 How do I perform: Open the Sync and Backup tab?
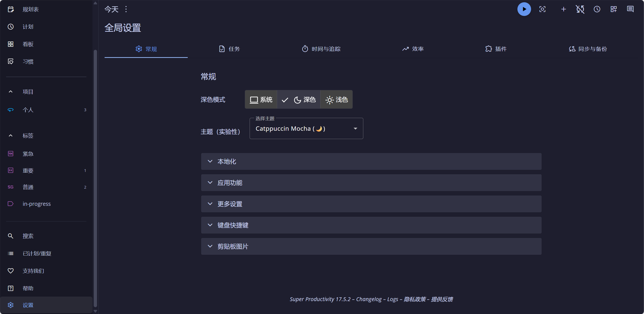coord(588,49)
